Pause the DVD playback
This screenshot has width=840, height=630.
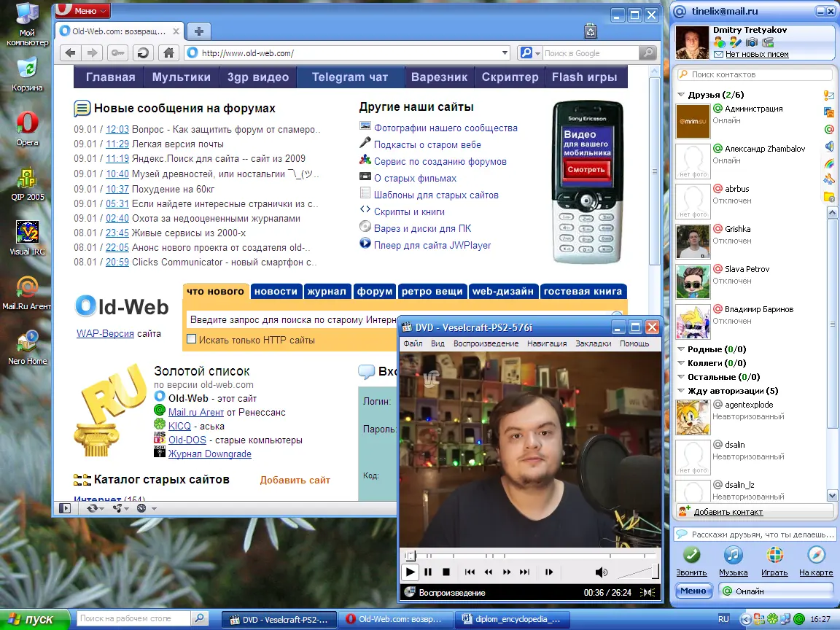428,572
